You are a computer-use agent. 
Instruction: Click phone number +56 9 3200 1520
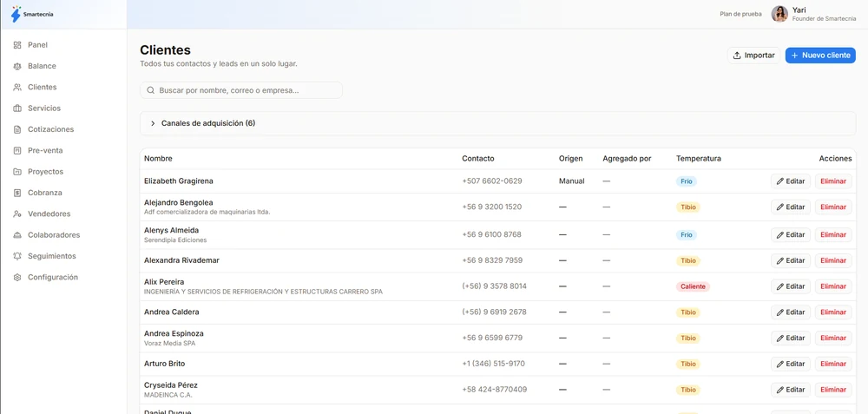(x=491, y=207)
